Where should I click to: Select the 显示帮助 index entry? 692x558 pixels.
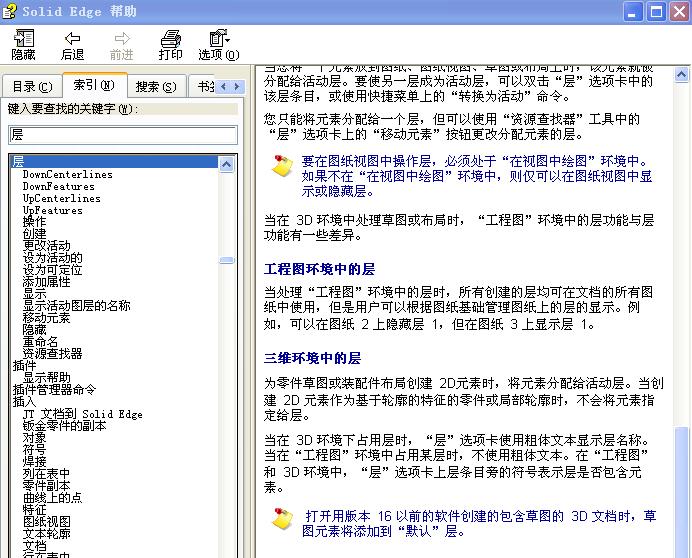[46, 377]
